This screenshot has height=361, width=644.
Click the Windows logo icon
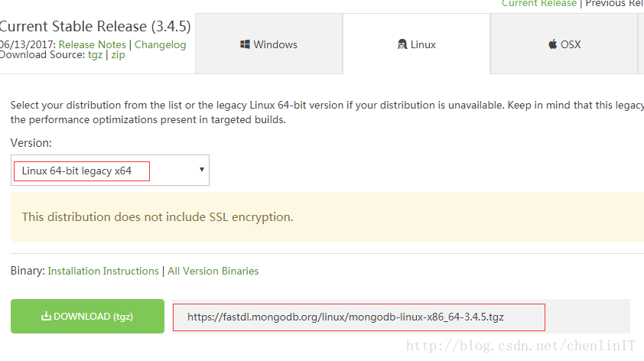point(246,44)
